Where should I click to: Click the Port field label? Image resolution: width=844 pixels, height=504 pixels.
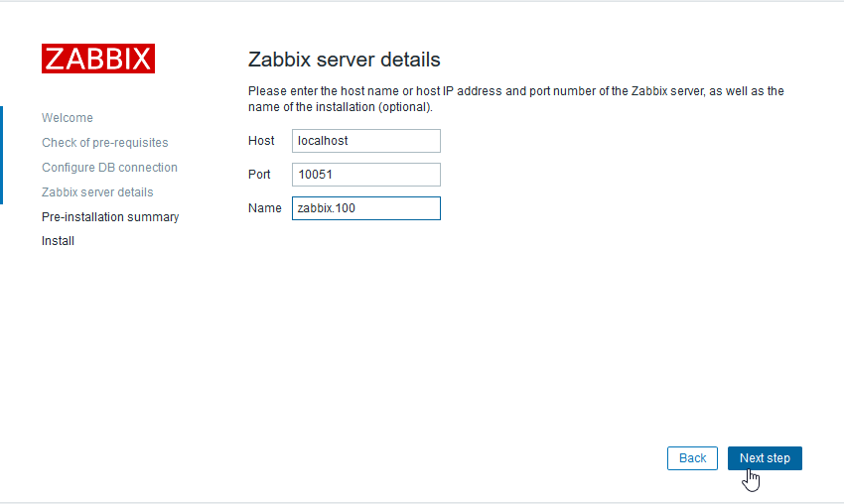pos(259,175)
